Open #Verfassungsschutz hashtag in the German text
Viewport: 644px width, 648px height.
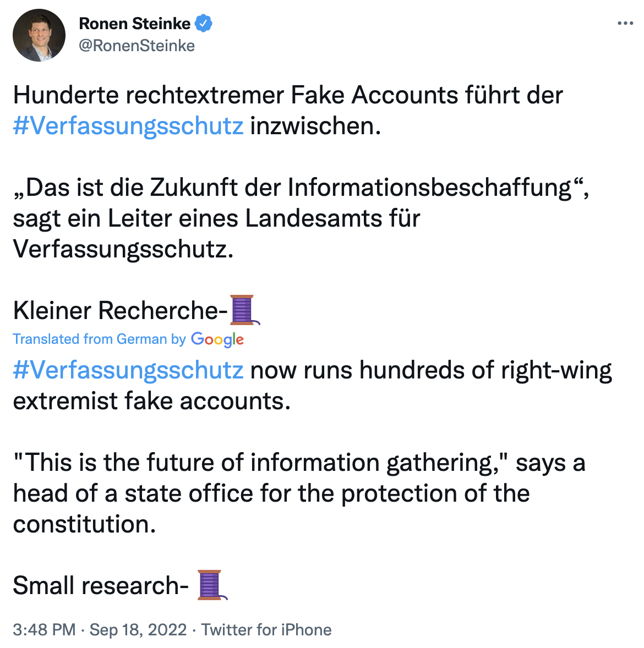coord(128,125)
